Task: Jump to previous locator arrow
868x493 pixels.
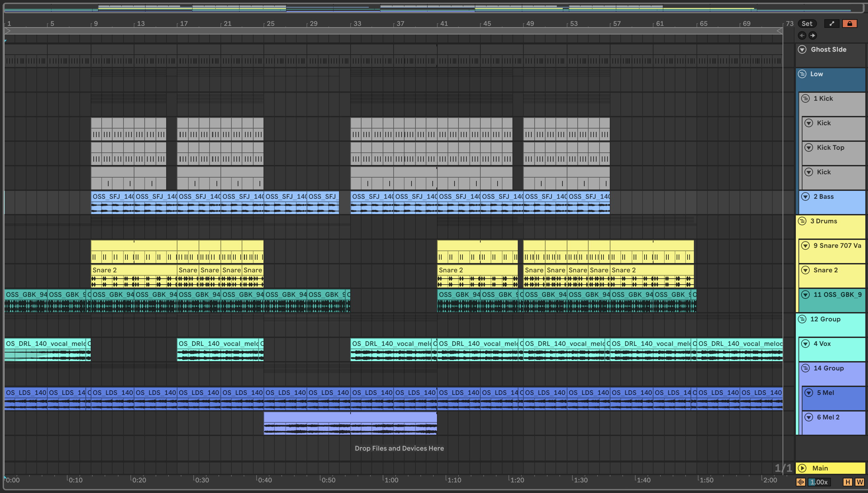Action: pyautogui.click(x=802, y=35)
